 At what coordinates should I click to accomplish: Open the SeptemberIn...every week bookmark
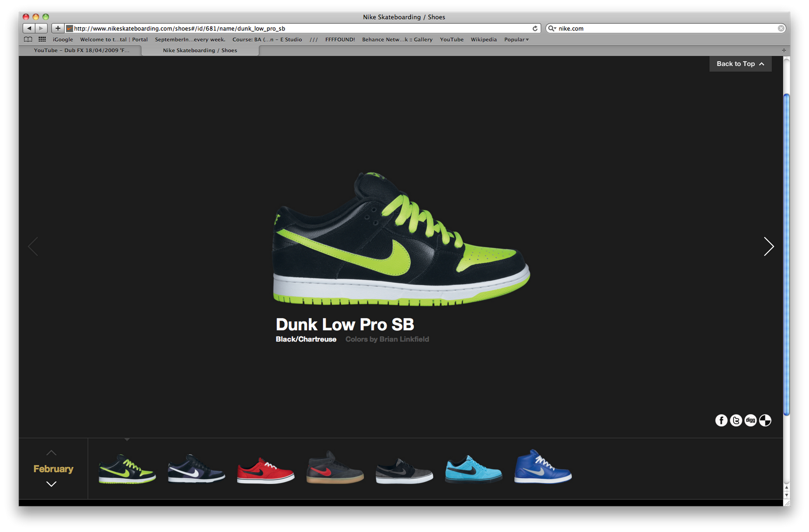[x=190, y=39]
